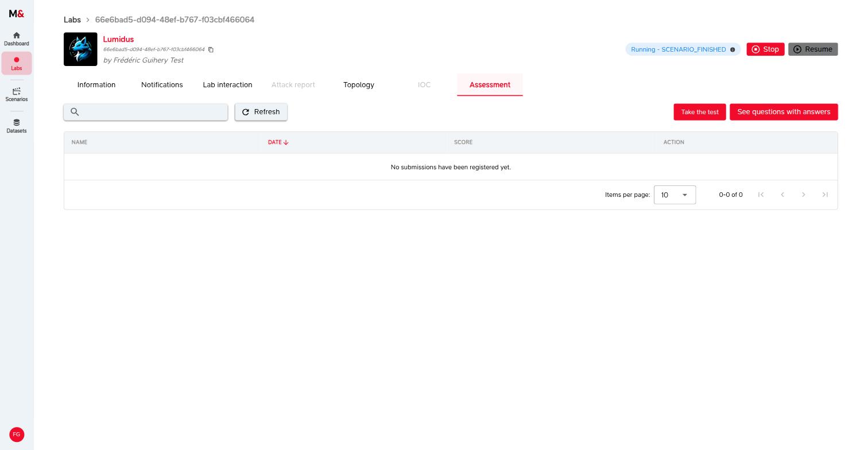Copy the lab ID to clipboard
The height and width of the screenshot is (450, 868).
[211, 50]
